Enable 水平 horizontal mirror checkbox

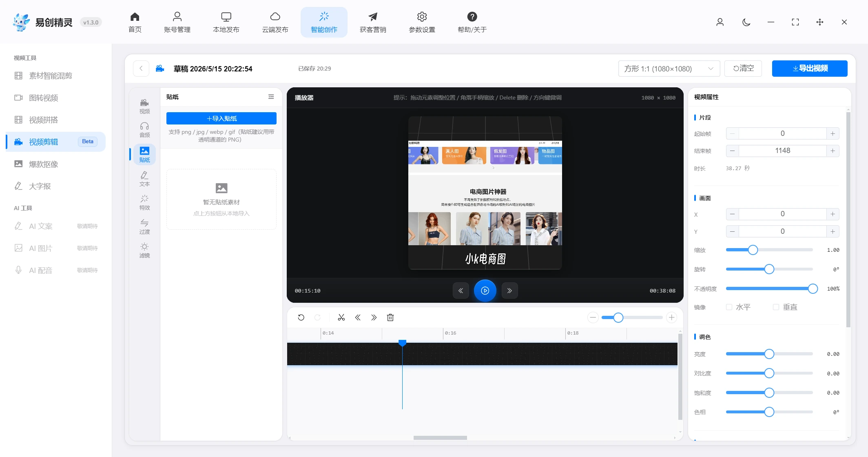click(x=729, y=307)
